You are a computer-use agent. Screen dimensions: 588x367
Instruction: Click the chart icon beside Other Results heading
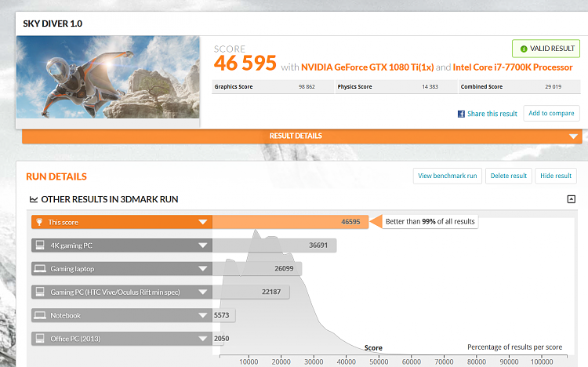[x=34, y=199]
